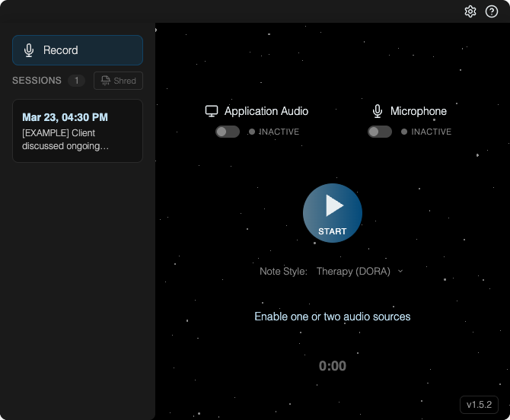
Task: Turn on the Microphone toggle
Action: (379, 132)
